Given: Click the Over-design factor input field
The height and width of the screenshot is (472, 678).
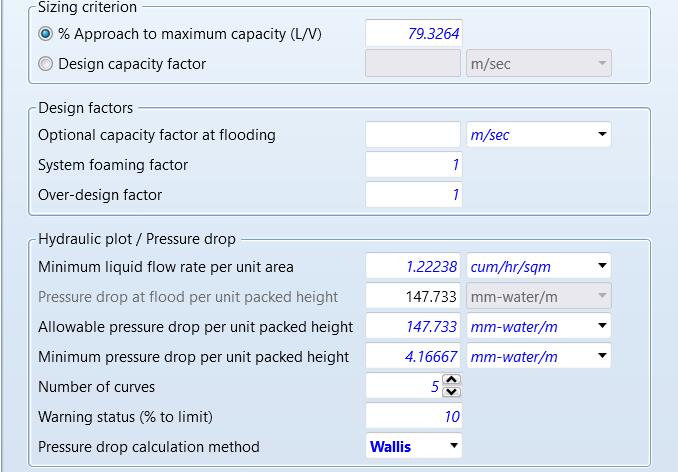Looking at the screenshot, I should click(413, 195).
